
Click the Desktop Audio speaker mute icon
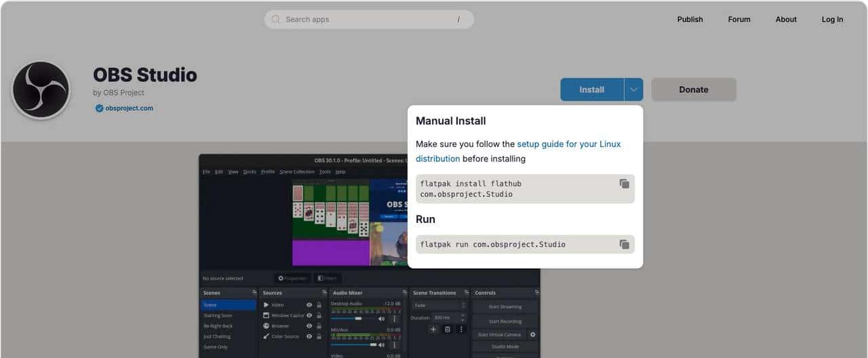(381, 318)
